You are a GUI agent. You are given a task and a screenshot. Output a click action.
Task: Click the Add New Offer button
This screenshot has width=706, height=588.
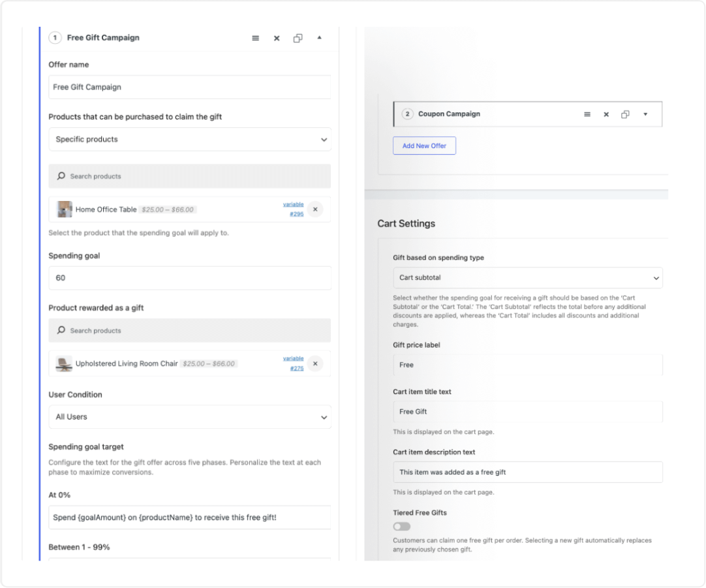click(424, 146)
